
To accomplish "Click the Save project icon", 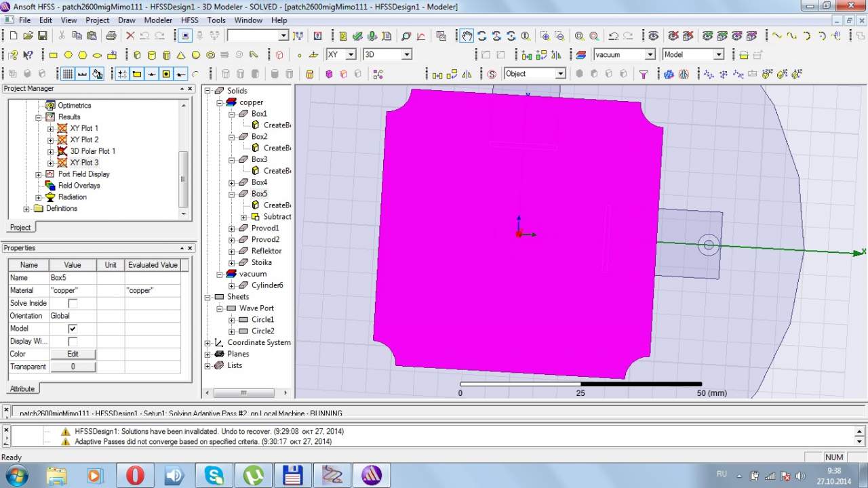I will (x=43, y=36).
